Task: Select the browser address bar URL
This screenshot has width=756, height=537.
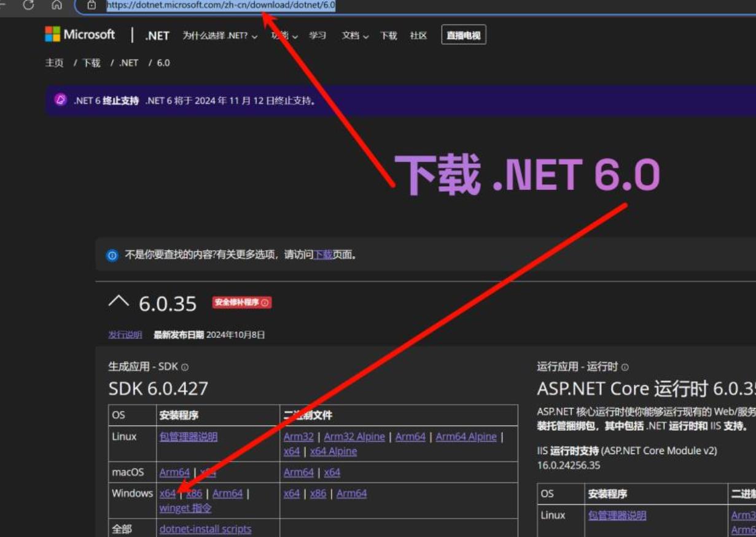Action: [221, 5]
